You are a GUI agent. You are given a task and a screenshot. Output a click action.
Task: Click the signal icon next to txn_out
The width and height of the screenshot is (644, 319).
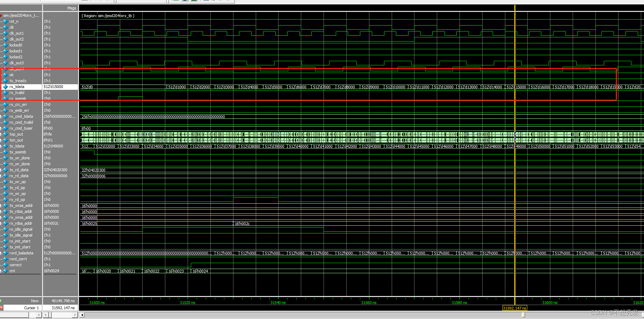[6, 140]
